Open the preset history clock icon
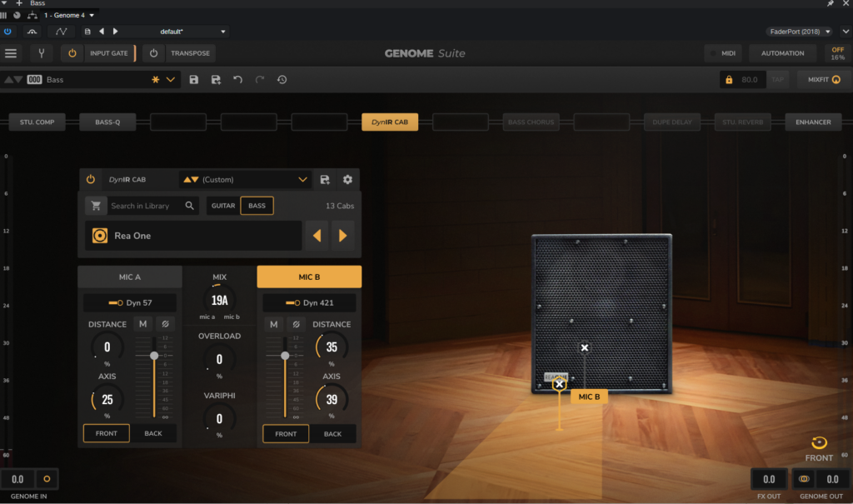853x504 pixels. [282, 79]
